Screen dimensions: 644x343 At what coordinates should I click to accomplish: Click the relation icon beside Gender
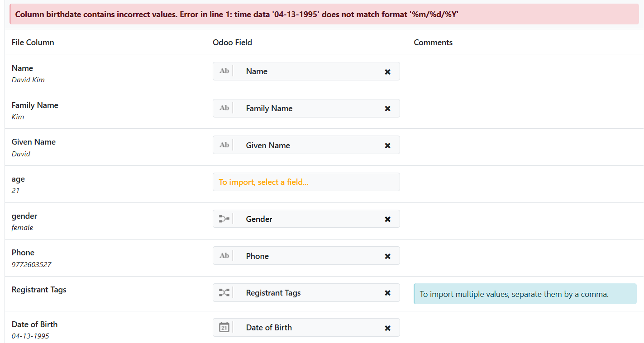click(x=224, y=219)
